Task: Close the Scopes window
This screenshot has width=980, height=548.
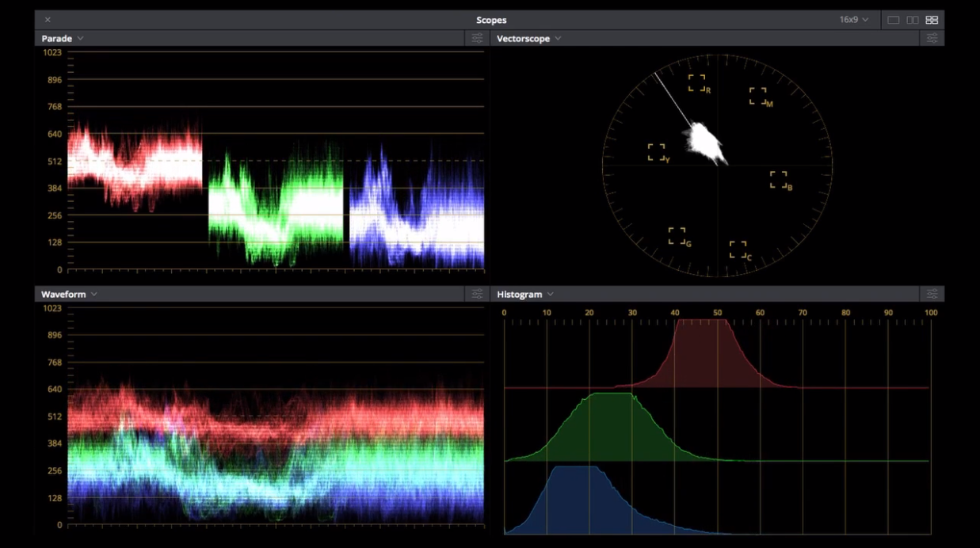Action: [x=48, y=19]
